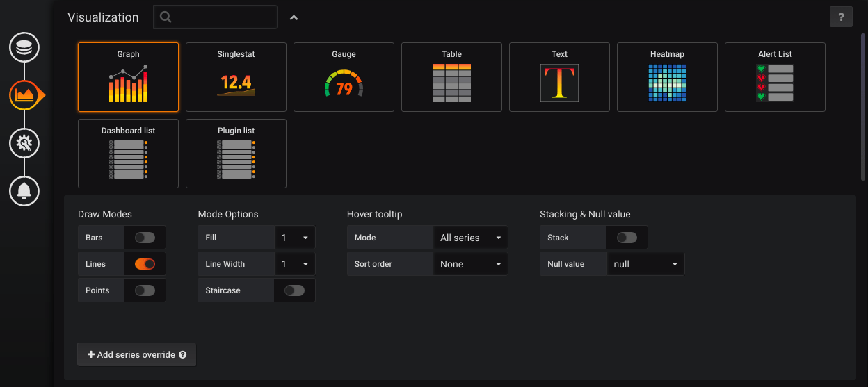Open the hover tooltip Mode dropdown
This screenshot has width=868, height=387.
click(x=470, y=238)
